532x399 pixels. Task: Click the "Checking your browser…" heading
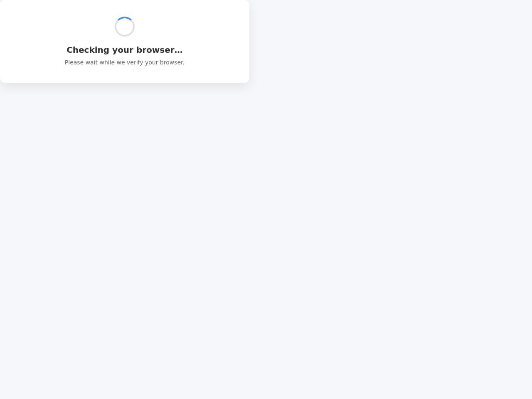tap(125, 50)
